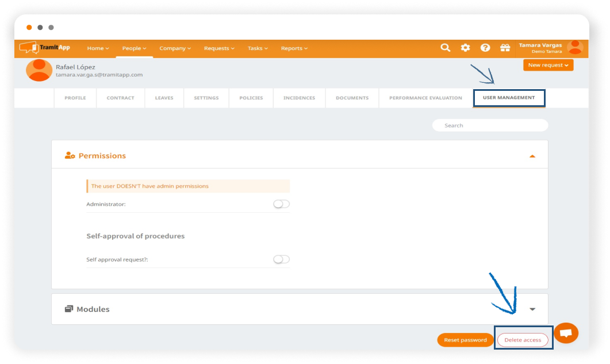Click into the Search field

pos(490,125)
